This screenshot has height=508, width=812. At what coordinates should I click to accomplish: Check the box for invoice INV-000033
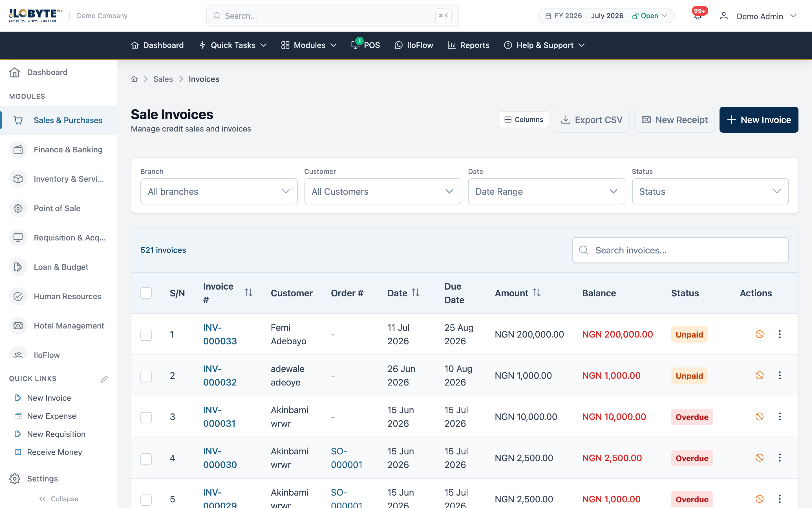click(x=146, y=335)
